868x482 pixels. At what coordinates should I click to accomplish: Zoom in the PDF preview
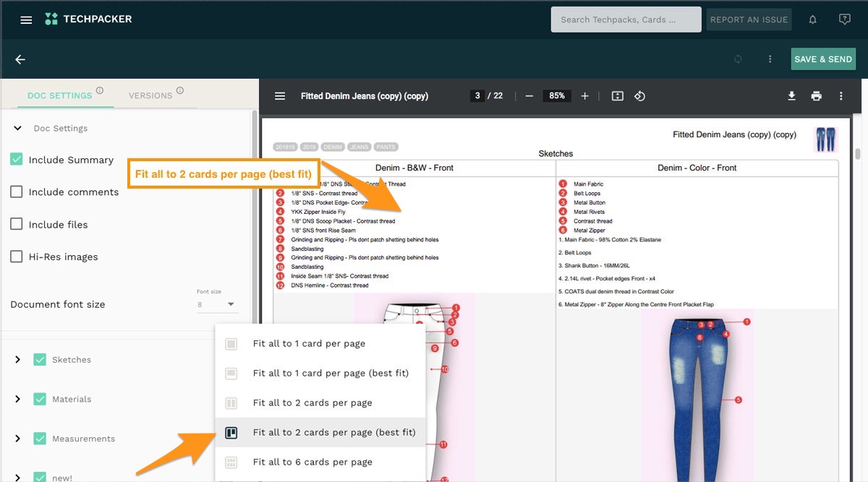click(584, 96)
